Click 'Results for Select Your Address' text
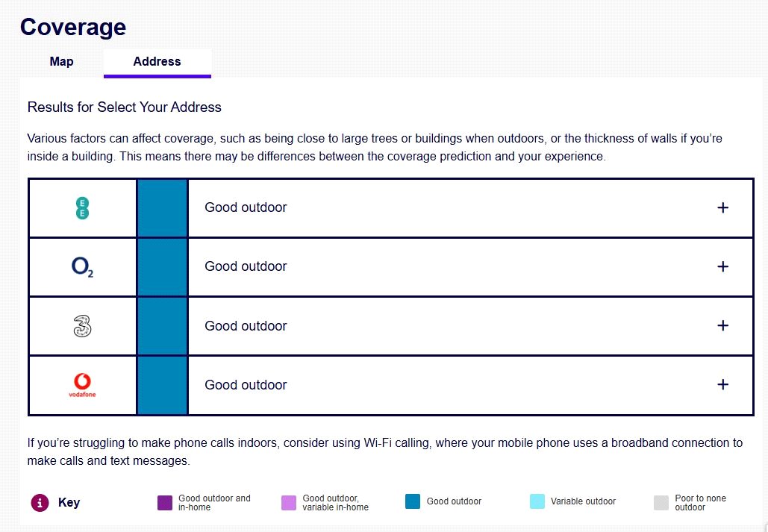Viewport: 768px width, 532px height. 125,107
